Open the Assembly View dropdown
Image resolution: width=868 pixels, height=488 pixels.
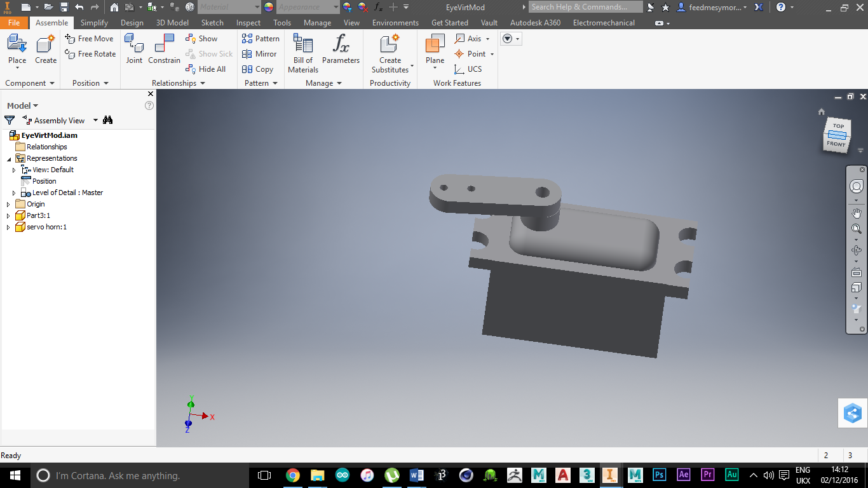coord(95,120)
